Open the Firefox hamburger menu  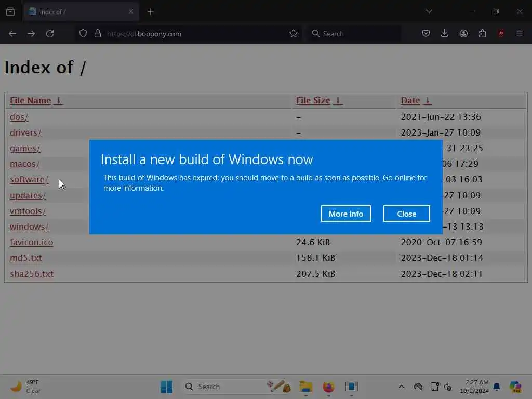[x=520, y=33]
